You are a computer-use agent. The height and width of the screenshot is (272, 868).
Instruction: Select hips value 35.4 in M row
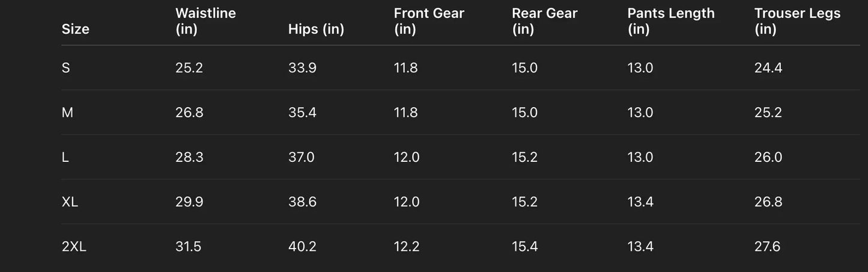point(302,113)
